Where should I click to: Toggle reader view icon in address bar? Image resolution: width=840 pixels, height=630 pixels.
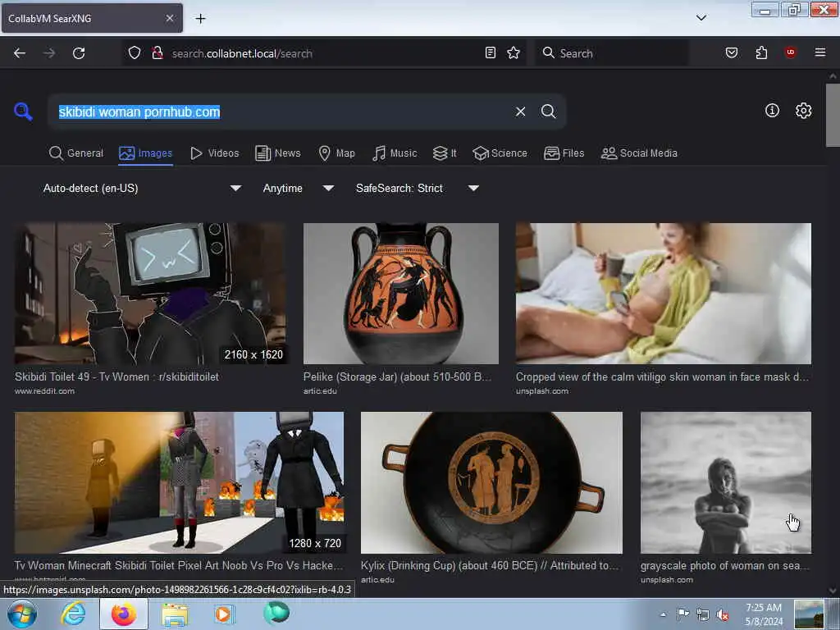491,52
